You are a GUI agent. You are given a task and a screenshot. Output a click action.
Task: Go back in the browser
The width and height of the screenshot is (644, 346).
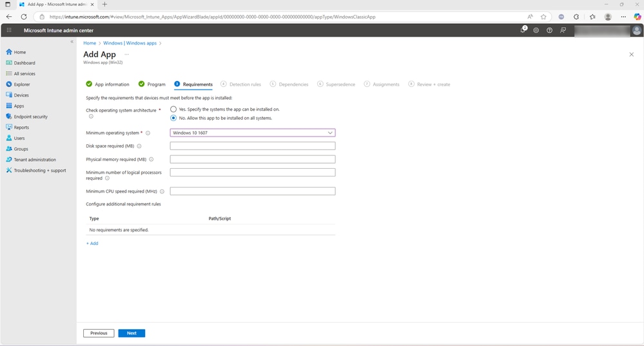tap(9, 17)
